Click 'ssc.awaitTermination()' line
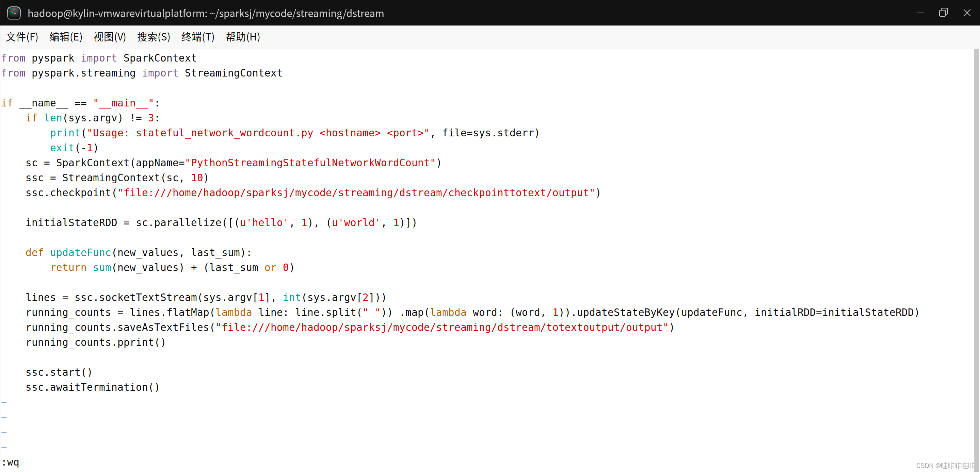 pyautogui.click(x=93, y=387)
